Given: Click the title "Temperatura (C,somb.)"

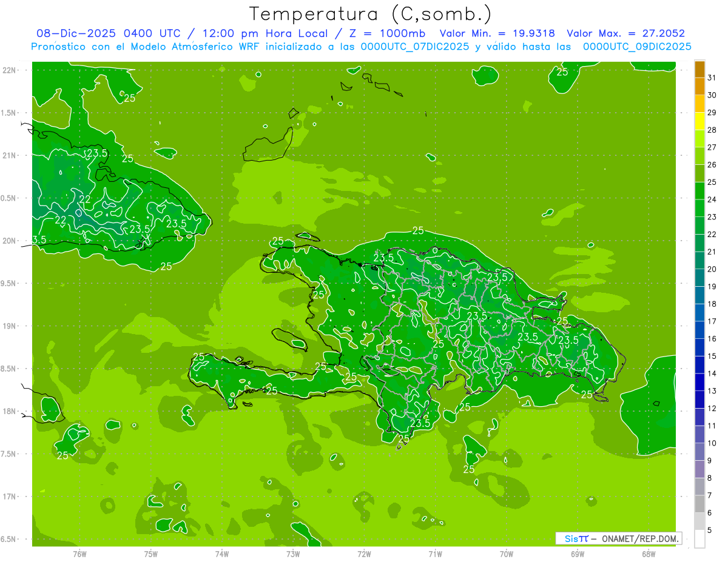Looking at the screenshot, I should pyautogui.click(x=371, y=14).
